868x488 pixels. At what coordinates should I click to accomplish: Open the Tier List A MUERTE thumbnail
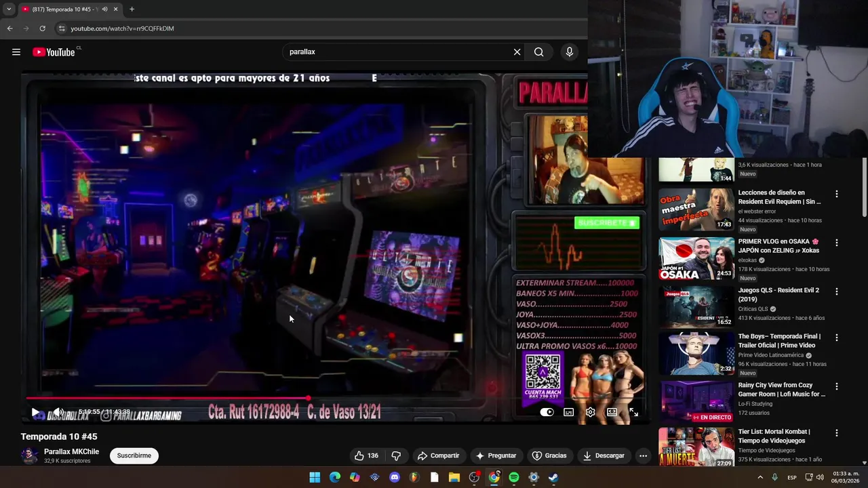[696, 447]
